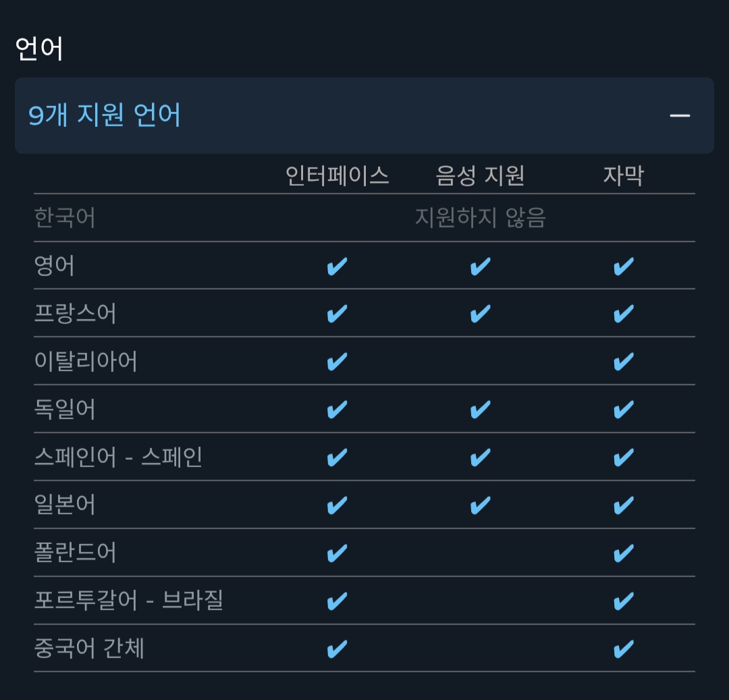The width and height of the screenshot is (729, 700).
Task: Click the 포르투갈어 - 브라질 자막 checkmark
Action: [623, 601]
